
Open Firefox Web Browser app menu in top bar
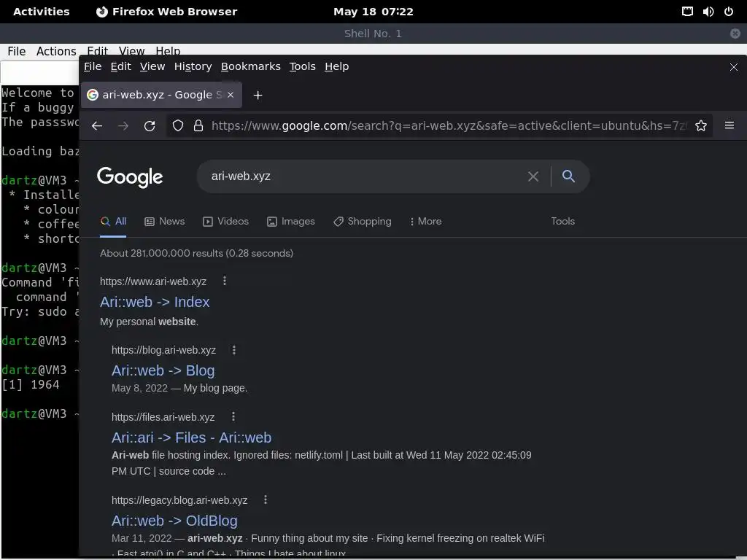[166, 12]
